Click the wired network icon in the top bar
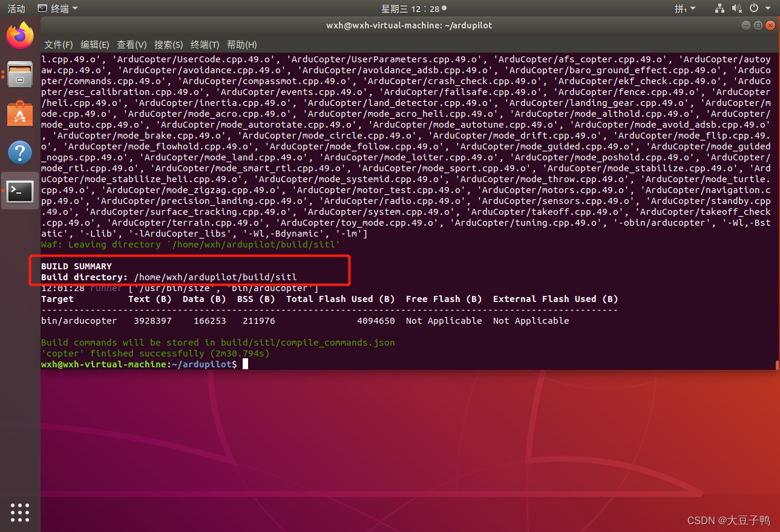Image resolution: width=780 pixels, height=532 pixels. coord(719,8)
